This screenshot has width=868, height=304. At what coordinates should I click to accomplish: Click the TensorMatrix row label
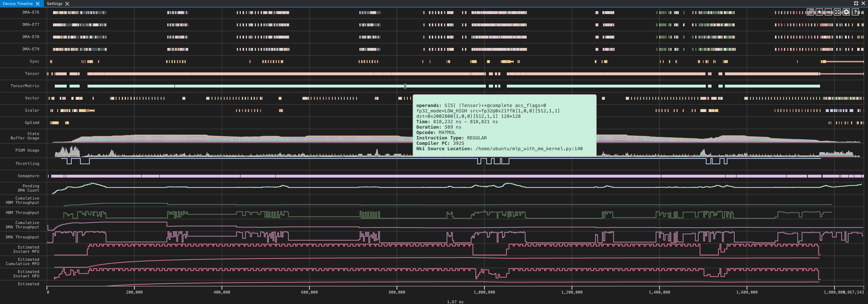point(25,86)
